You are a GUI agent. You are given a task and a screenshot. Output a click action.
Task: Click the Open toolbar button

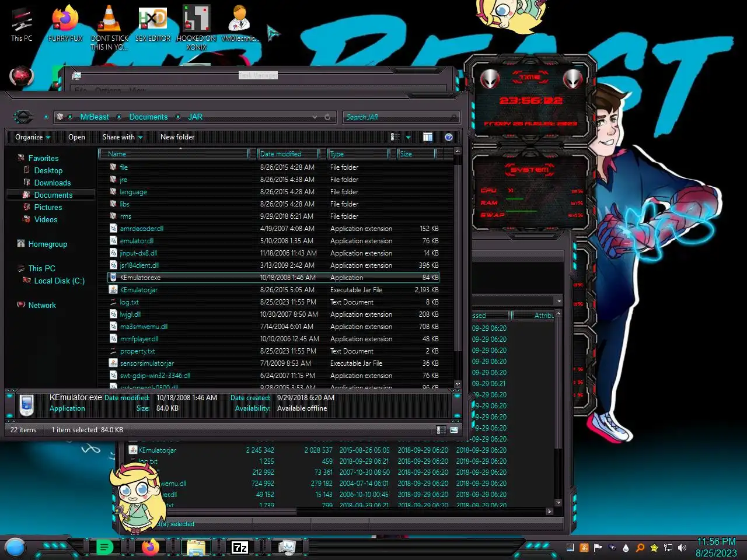[76, 137]
